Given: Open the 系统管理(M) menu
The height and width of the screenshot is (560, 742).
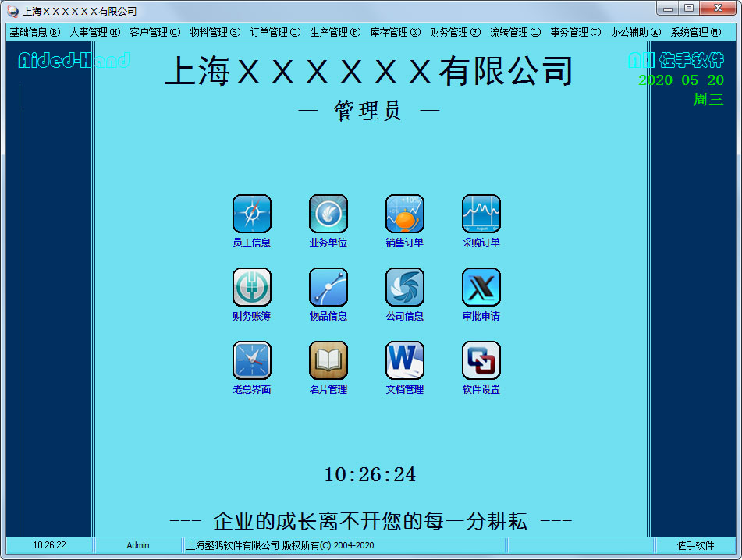Looking at the screenshot, I should 696,32.
